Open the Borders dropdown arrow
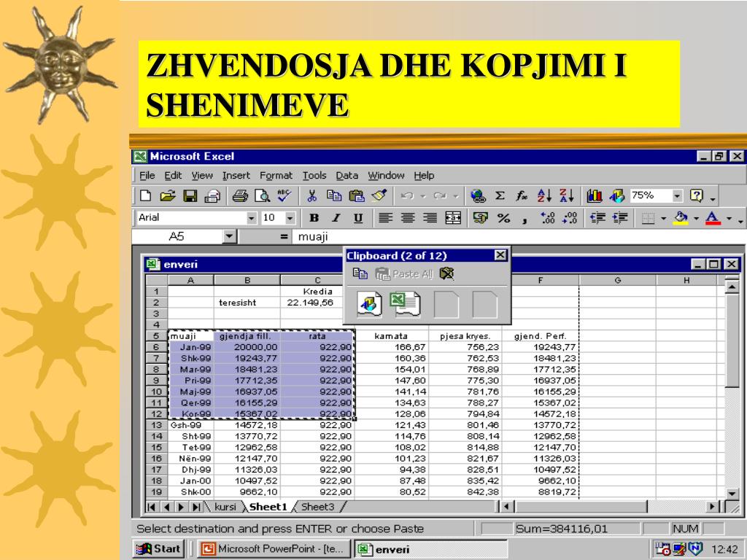 662,219
